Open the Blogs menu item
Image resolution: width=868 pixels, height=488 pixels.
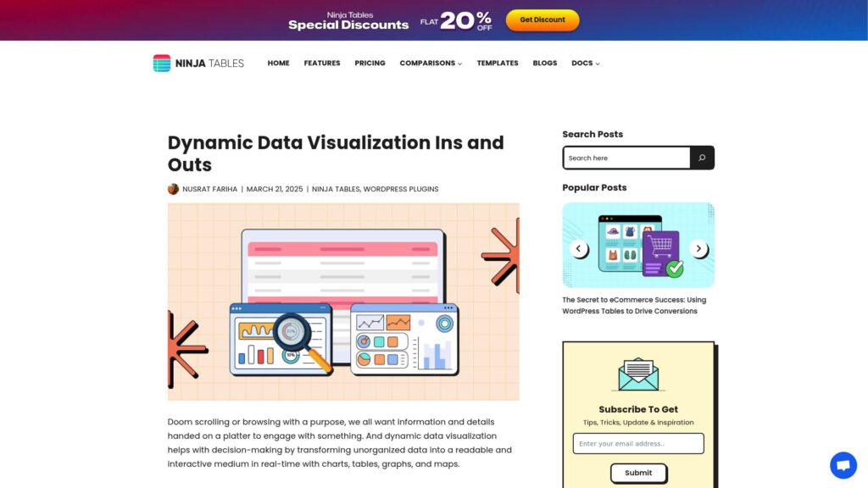[545, 63]
